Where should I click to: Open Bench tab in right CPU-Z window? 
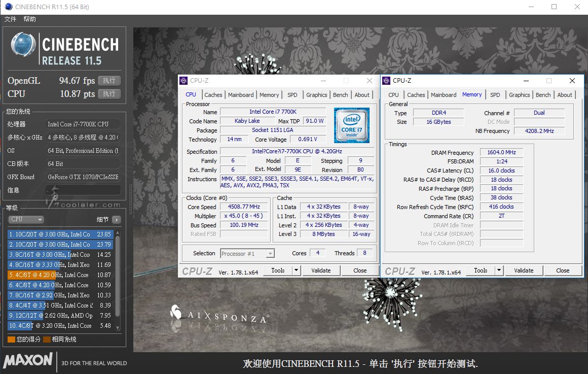click(x=543, y=95)
